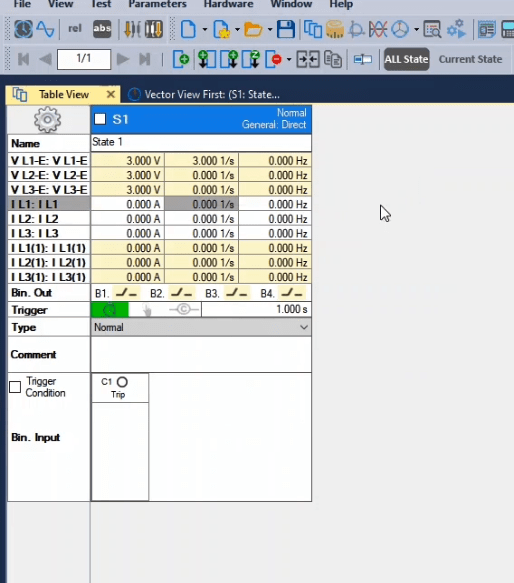The width and height of the screenshot is (514, 583).
Task: Expand arrow next to new document icon
Action: pyautogui.click(x=204, y=29)
